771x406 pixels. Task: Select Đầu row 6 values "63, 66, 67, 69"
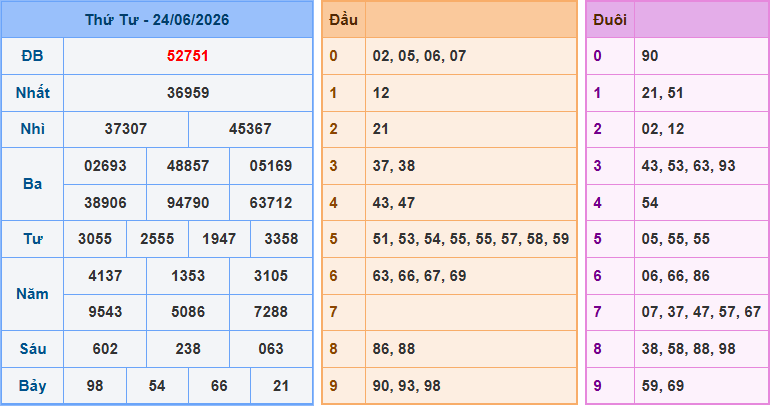[x=419, y=276]
